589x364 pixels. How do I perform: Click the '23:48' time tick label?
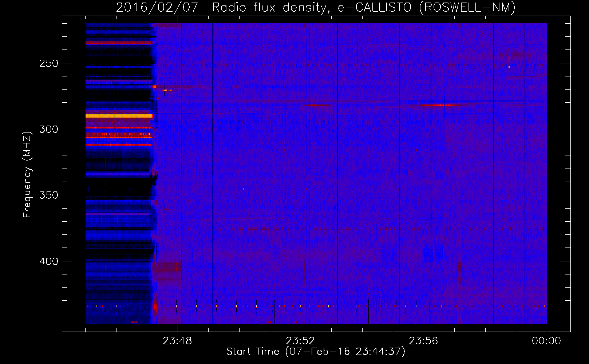(x=177, y=341)
